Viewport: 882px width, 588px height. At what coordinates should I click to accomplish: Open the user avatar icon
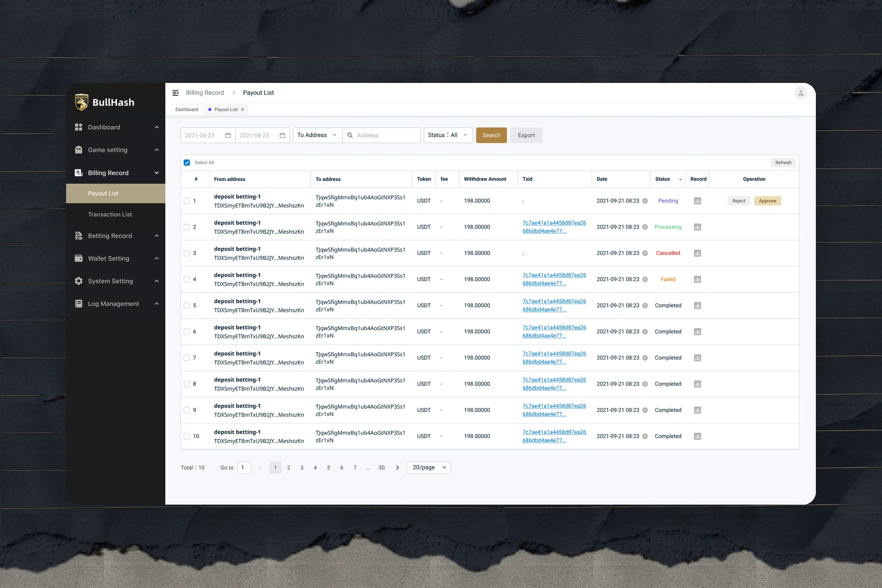tap(801, 93)
